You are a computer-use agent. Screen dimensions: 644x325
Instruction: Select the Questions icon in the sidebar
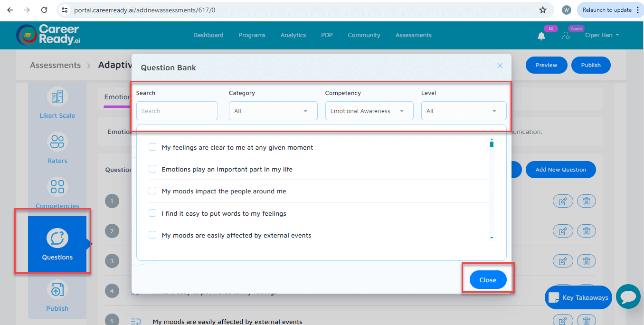[57, 238]
